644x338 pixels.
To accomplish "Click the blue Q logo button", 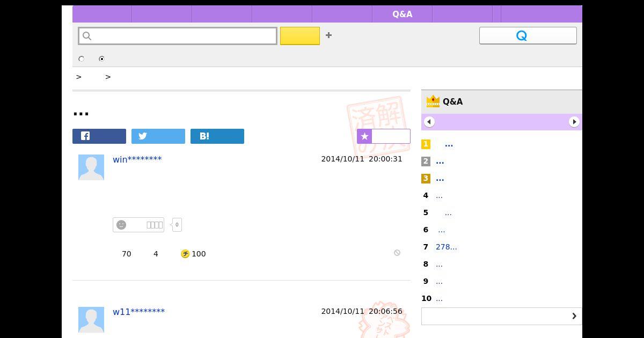I will tap(528, 35).
